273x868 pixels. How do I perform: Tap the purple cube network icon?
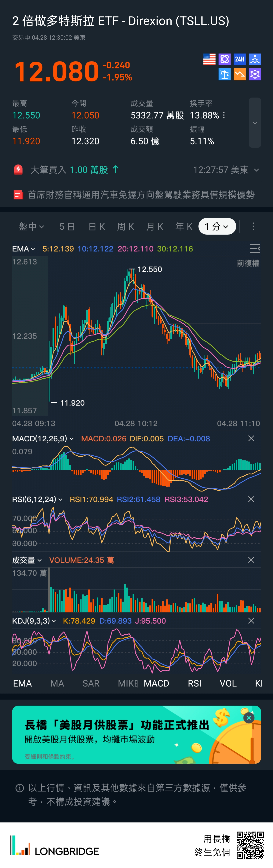[x=255, y=74]
